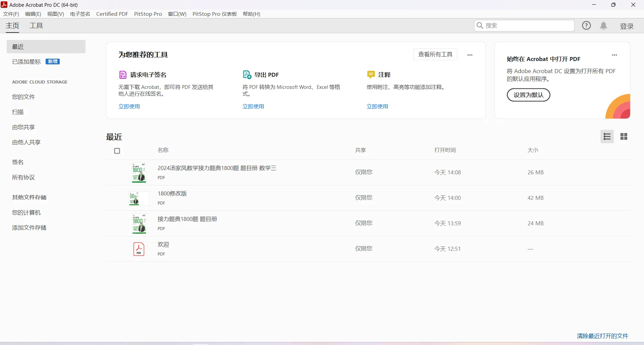Switch to the 工具 tab
Screen dimensions: 644x345
point(36,26)
